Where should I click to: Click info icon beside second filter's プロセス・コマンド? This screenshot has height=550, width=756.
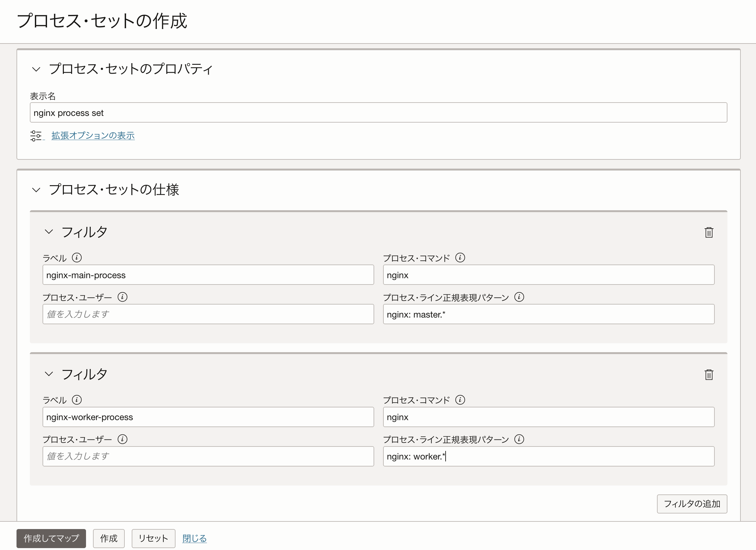tap(460, 399)
